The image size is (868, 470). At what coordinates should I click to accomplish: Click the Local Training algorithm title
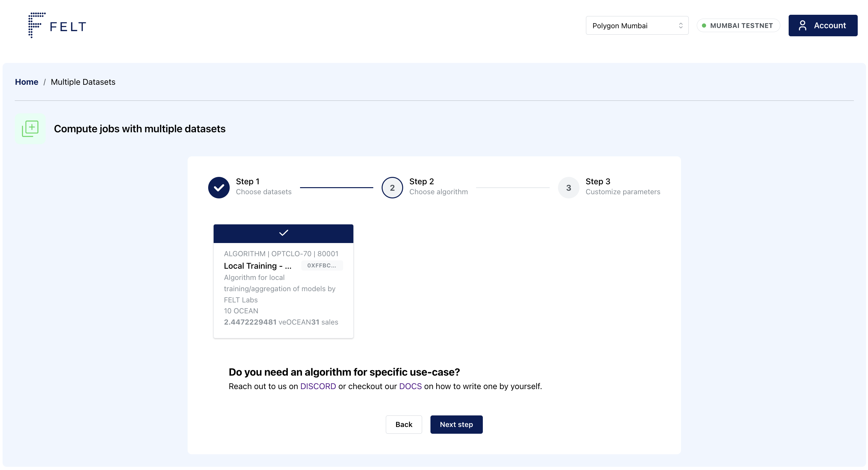tap(257, 265)
